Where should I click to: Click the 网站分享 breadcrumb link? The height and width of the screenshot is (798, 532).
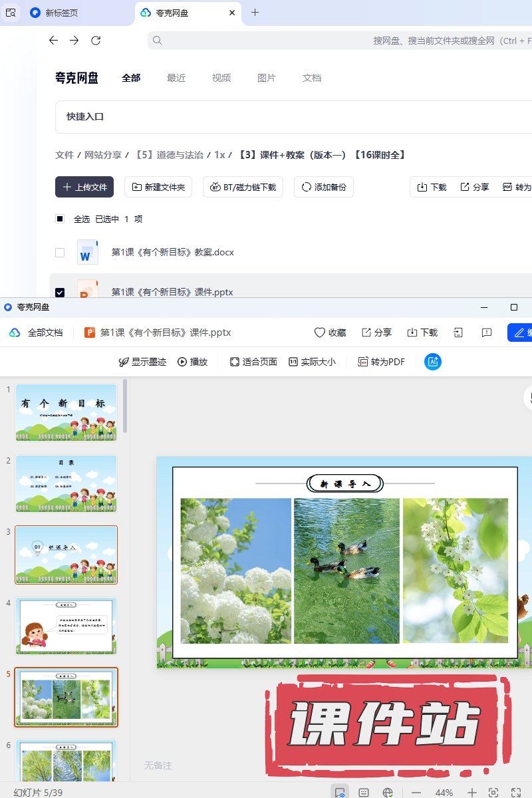pyautogui.click(x=102, y=155)
